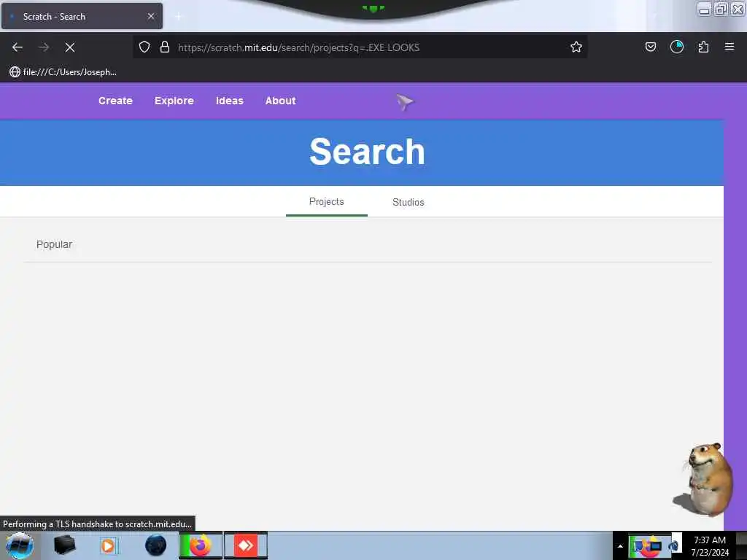Click the 7:37 AM clock in taskbar
Screen dimensions: 747x560
710,545
